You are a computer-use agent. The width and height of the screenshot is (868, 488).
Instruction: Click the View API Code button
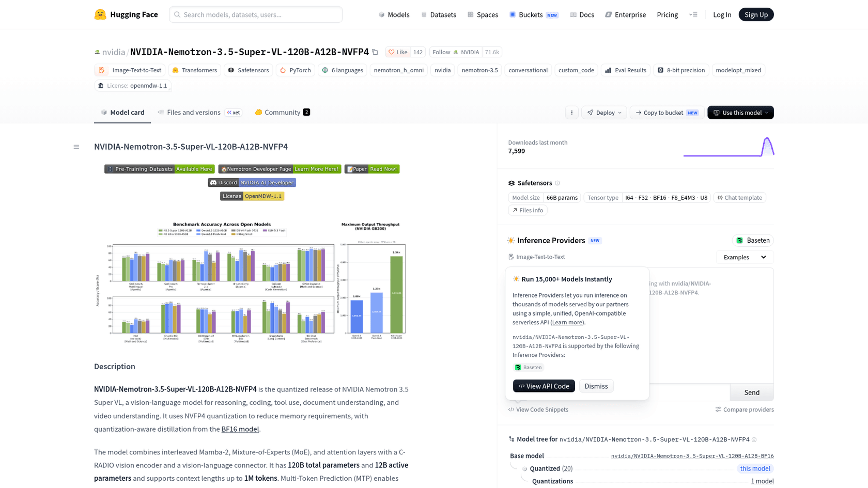tap(544, 386)
